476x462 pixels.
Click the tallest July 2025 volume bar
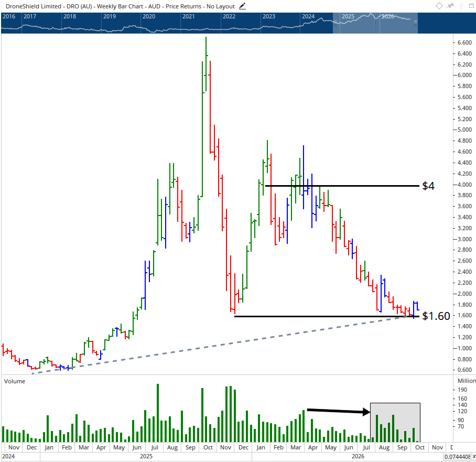click(158, 413)
